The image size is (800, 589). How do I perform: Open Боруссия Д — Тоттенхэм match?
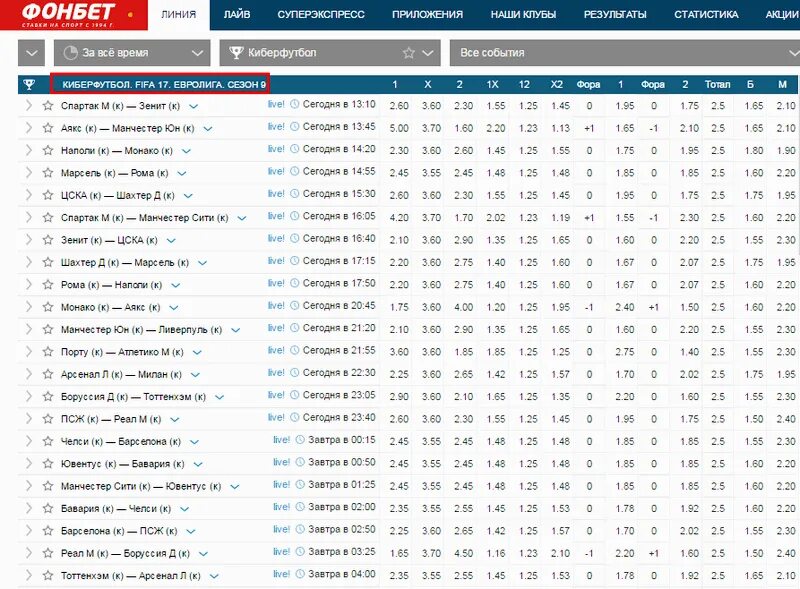click(x=133, y=397)
